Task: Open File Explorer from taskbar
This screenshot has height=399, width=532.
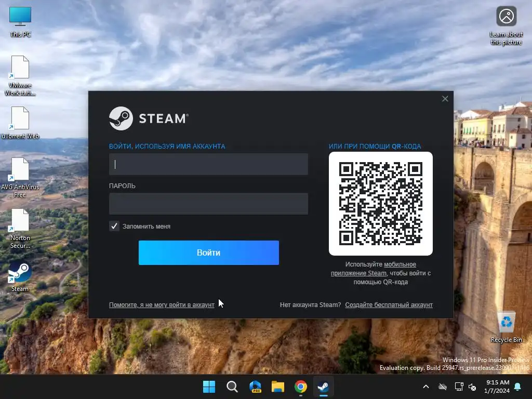Action: tap(278, 387)
